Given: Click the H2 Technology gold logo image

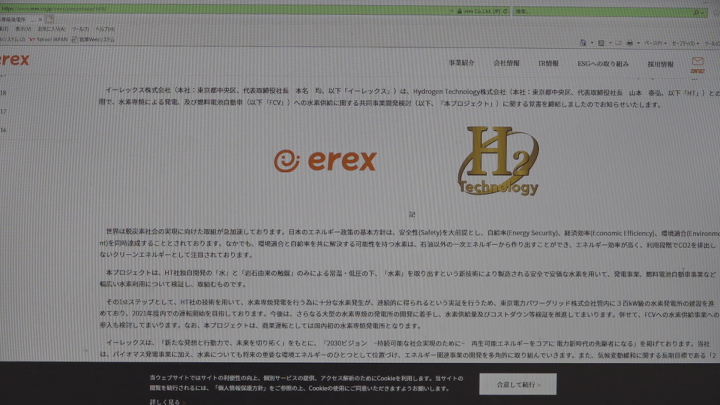Looking at the screenshot, I should coord(498,161).
